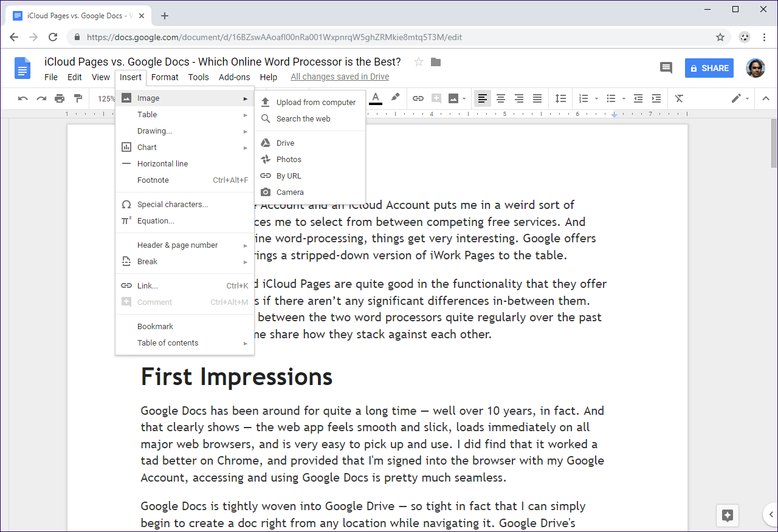Select Camera image option

pyautogui.click(x=310, y=192)
